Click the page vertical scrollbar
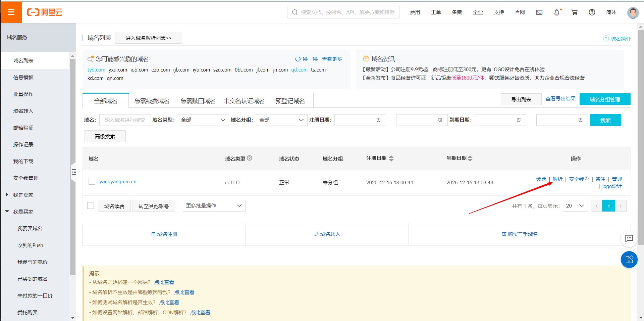644x321 pixels. [641, 138]
